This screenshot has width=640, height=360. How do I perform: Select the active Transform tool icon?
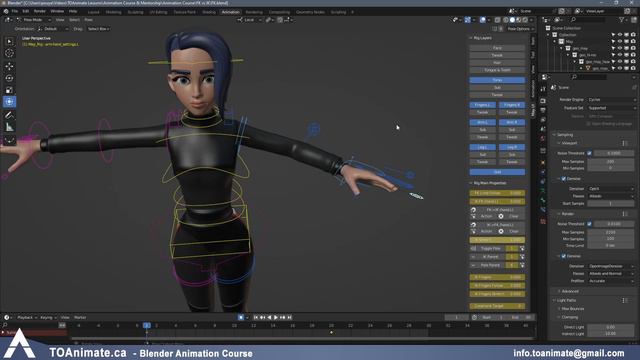(x=9, y=102)
